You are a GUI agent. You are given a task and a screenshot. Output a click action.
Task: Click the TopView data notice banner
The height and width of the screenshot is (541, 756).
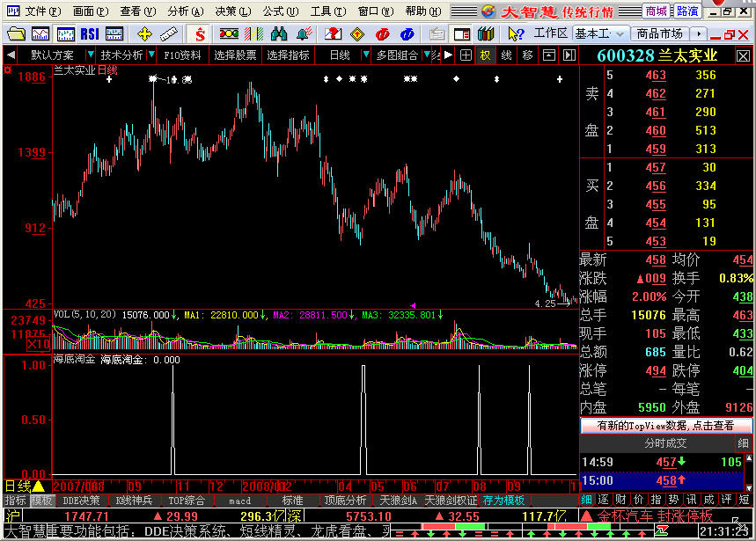tap(665, 426)
